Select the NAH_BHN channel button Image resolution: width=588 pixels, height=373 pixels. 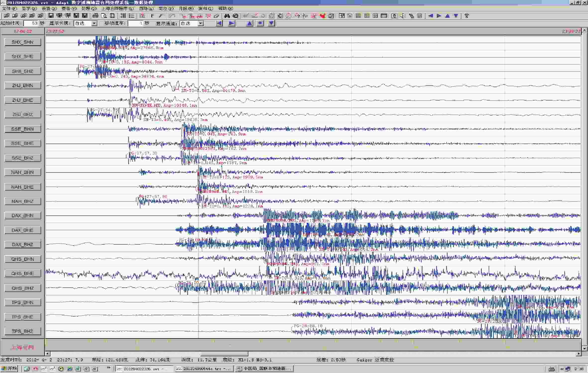pyautogui.click(x=23, y=172)
